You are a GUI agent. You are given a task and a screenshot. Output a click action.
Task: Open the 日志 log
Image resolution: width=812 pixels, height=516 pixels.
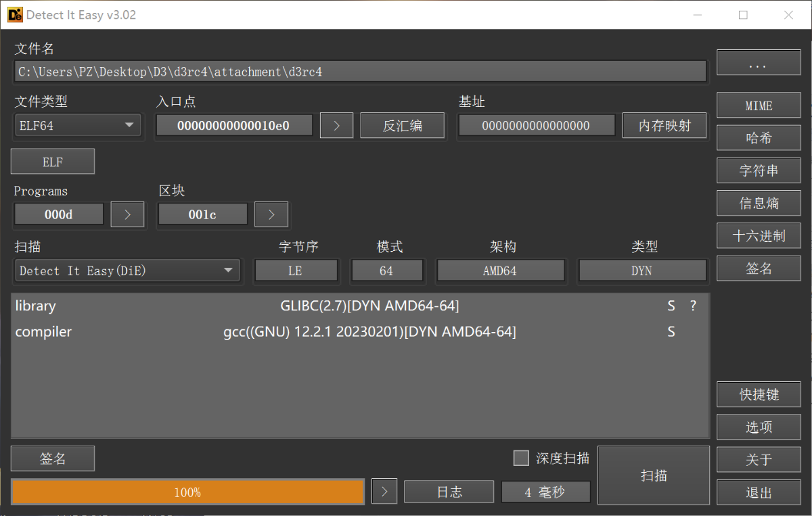449,492
